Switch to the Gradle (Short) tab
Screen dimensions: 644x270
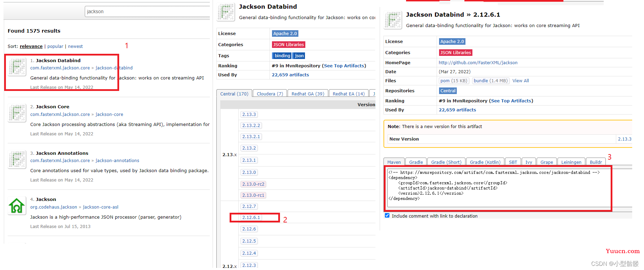(446, 162)
